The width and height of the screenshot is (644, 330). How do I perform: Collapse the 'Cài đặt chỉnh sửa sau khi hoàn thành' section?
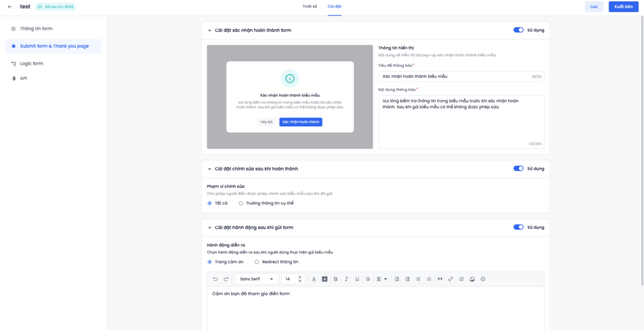pyautogui.click(x=209, y=168)
